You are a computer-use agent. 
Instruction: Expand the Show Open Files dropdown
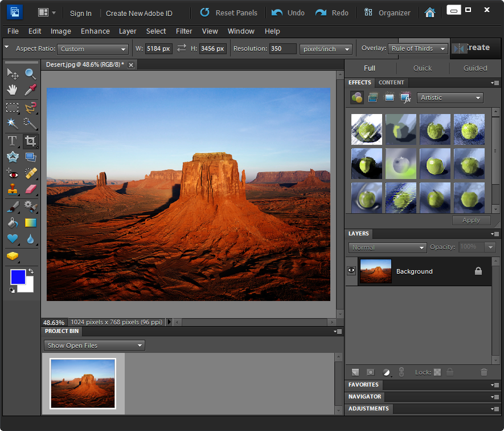pos(95,345)
